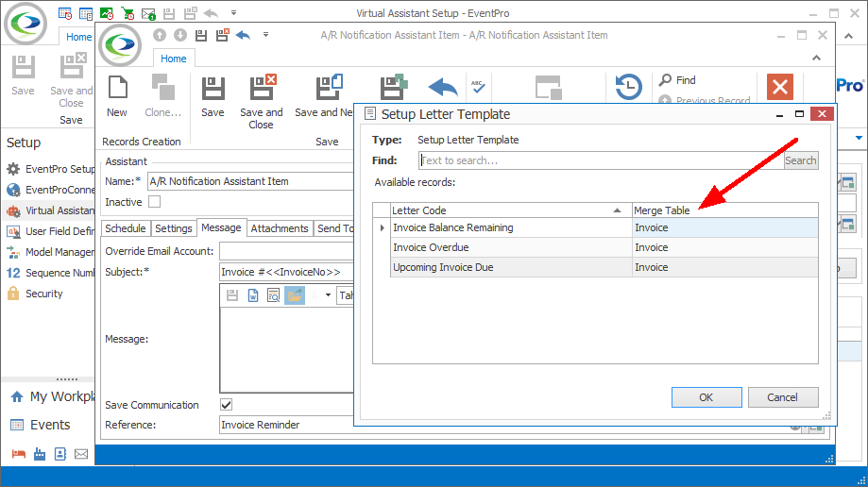Select the Attachments tab
Image resolution: width=868 pixels, height=487 pixels.
(x=280, y=228)
